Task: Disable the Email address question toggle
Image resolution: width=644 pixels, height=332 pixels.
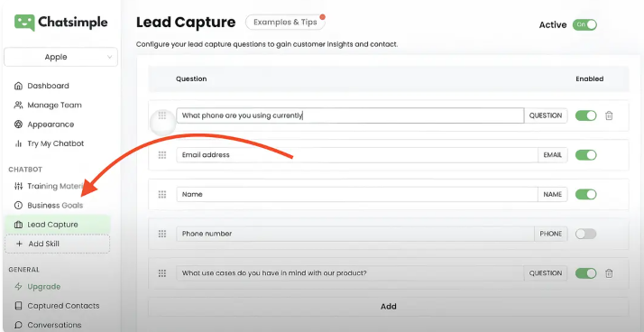Action: pos(585,155)
